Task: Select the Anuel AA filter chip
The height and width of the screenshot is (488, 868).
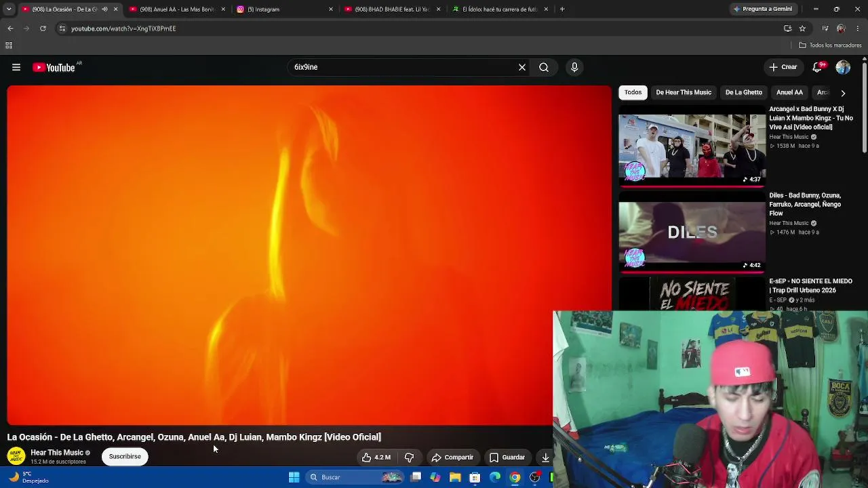Action: point(789,92)
